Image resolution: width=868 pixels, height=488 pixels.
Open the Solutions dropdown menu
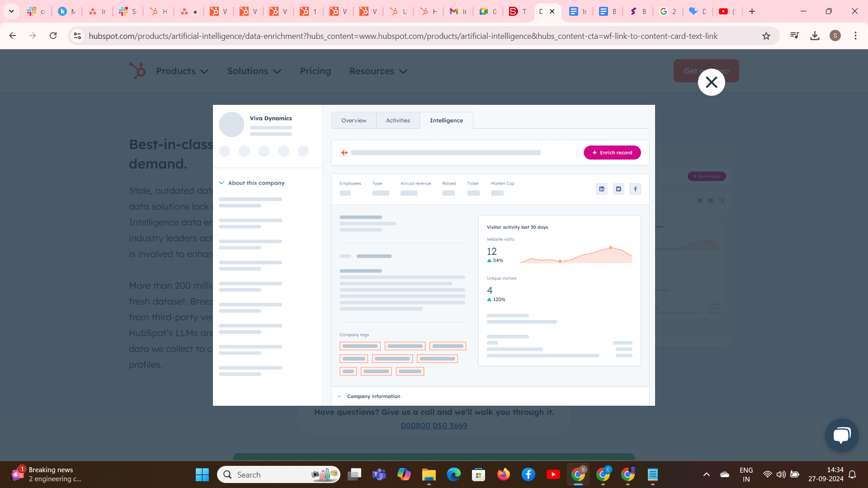253,71
